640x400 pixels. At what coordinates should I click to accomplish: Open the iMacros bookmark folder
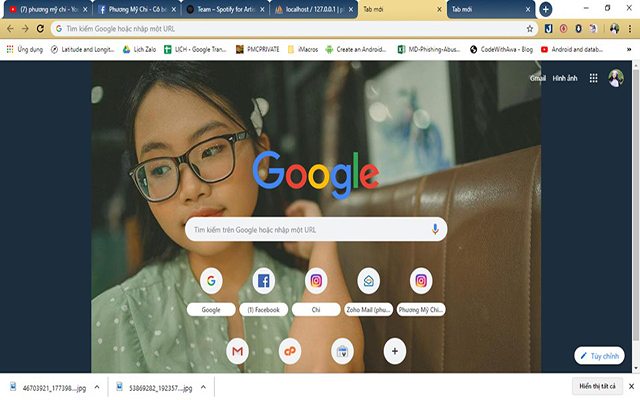pyautogui.click(x=303, y=49)
